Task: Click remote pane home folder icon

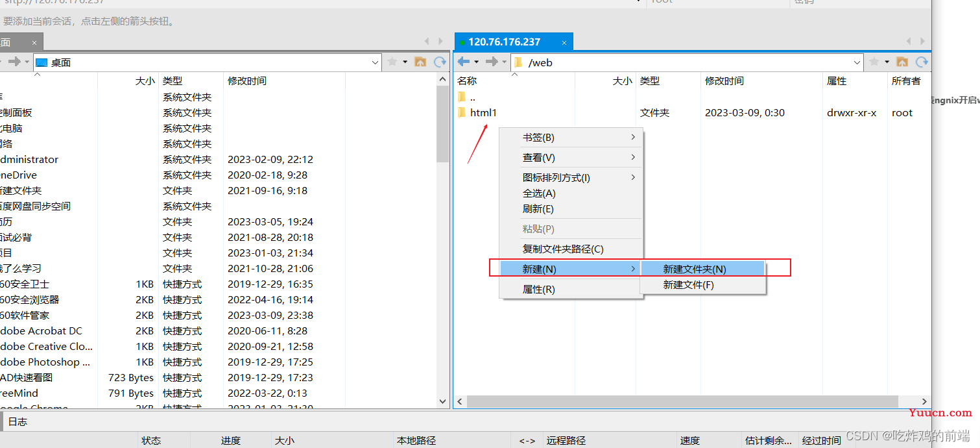Action: pos(902,62)
